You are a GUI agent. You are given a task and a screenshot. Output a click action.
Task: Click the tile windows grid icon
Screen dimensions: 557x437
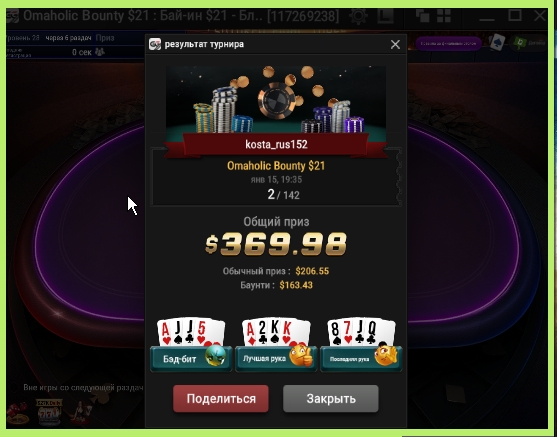444,16
